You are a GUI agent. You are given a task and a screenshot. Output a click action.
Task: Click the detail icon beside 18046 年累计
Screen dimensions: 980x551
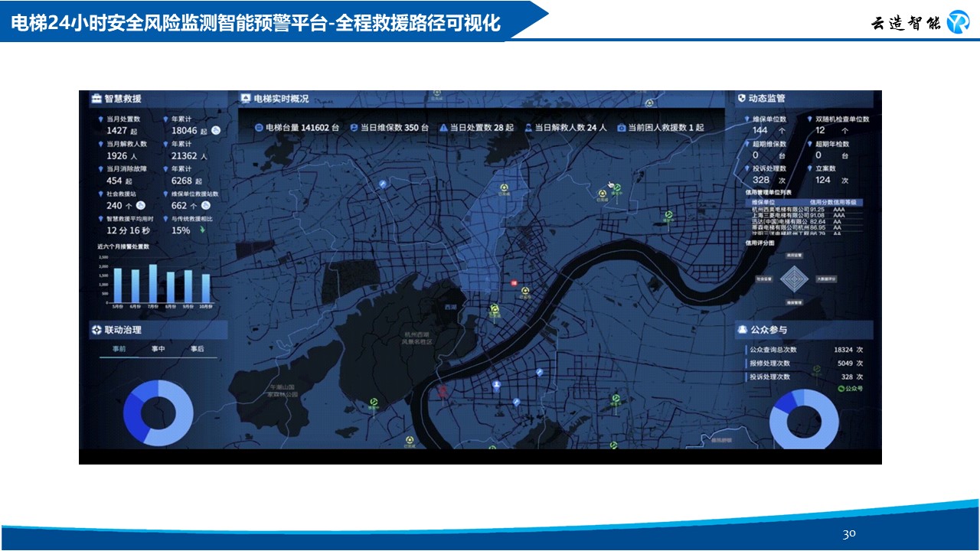(x=216, y=131)
